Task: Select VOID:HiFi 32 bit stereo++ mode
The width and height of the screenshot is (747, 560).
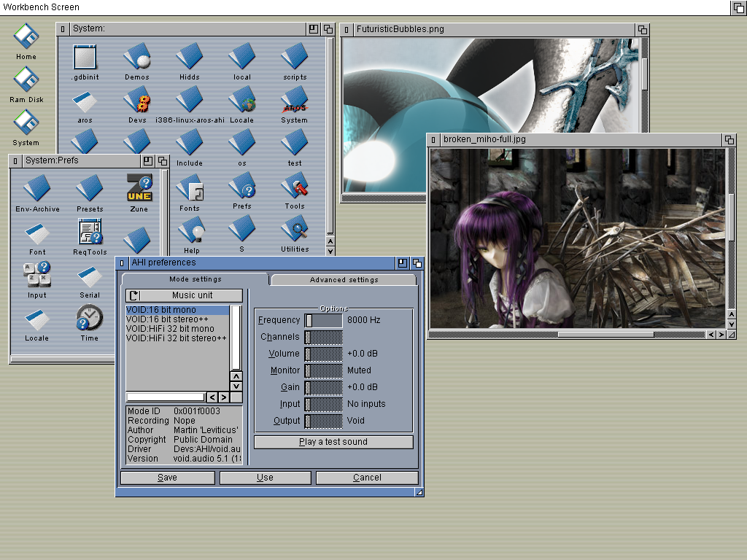Action: [x=177, y=338]
